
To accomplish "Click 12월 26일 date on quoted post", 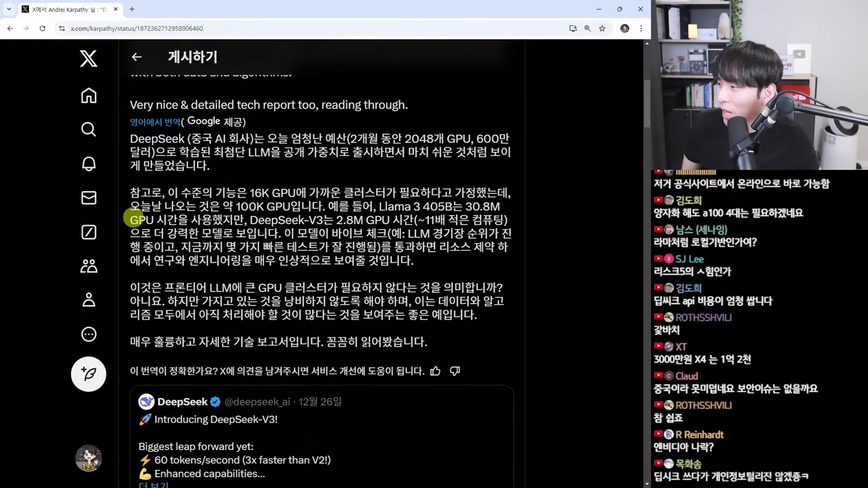I will click(320, 402).
